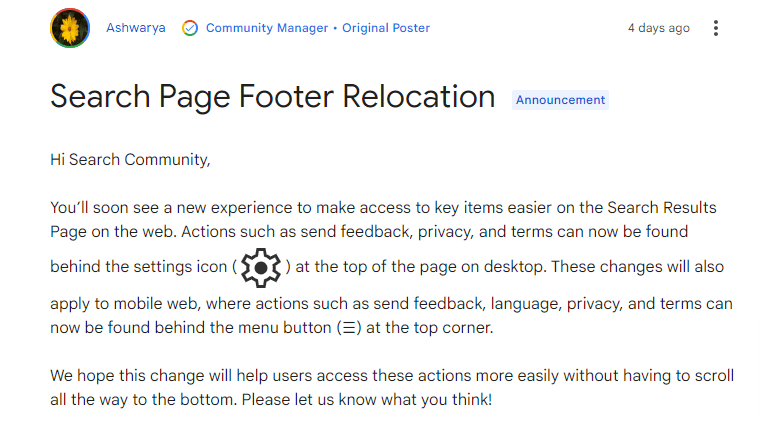Click the 'at the top of the page on desktop' phrase
The image size is (760, 431).
point(419,267)
